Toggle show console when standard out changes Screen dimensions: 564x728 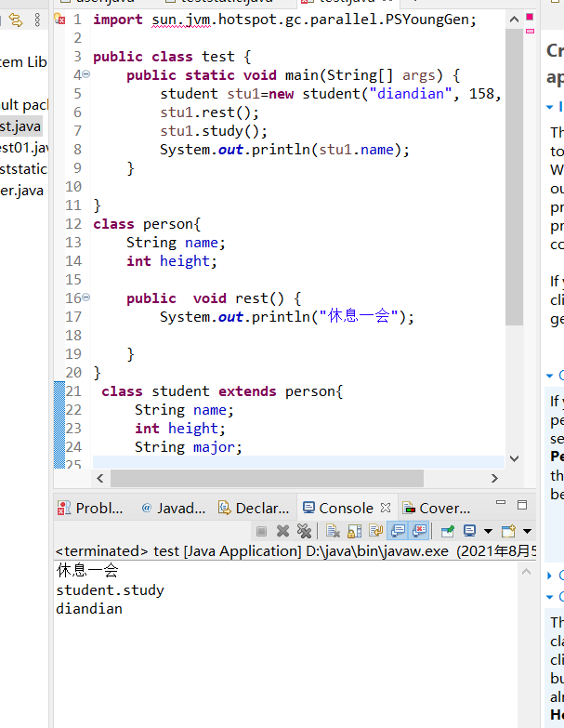pyautogui.click(x=398, y=531)
